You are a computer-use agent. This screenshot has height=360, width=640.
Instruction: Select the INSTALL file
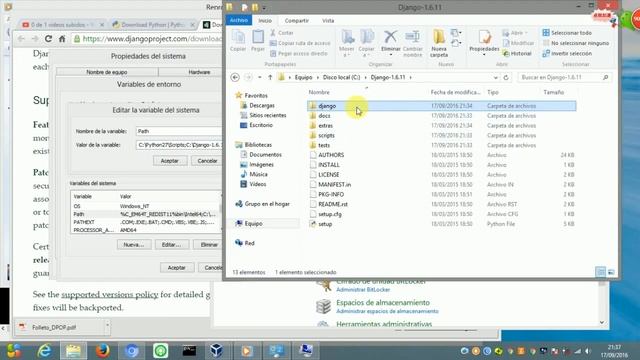pos(329,165)
